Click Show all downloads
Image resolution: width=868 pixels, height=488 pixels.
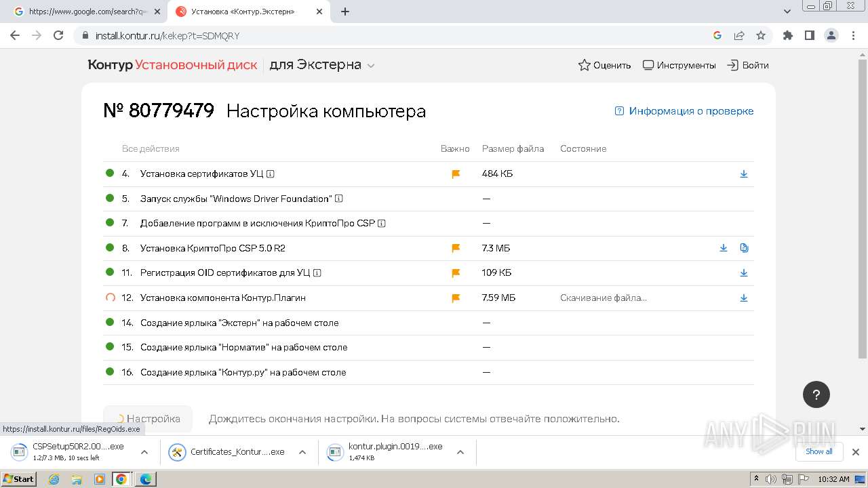pos(819,451)
